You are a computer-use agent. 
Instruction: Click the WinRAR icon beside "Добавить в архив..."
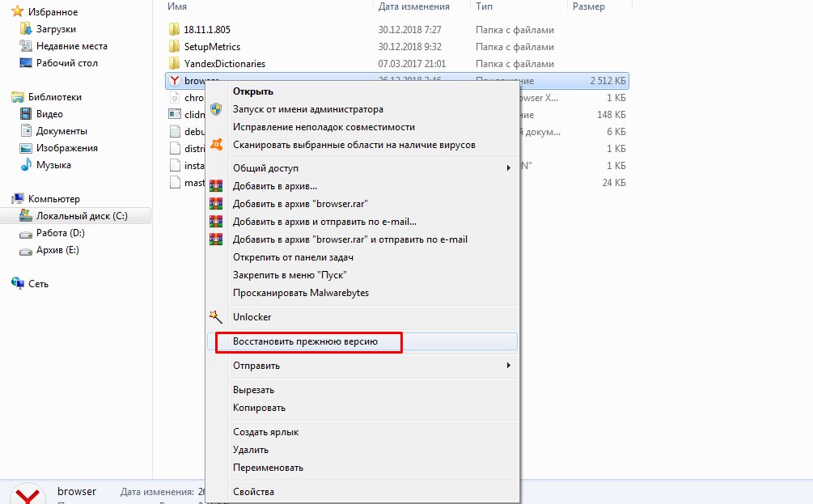click(x=216, y=186)
